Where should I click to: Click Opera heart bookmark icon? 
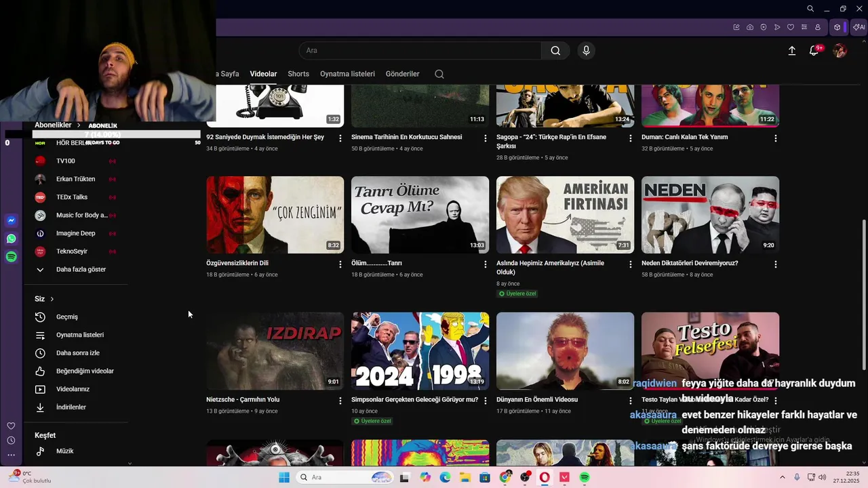(791, 27)
